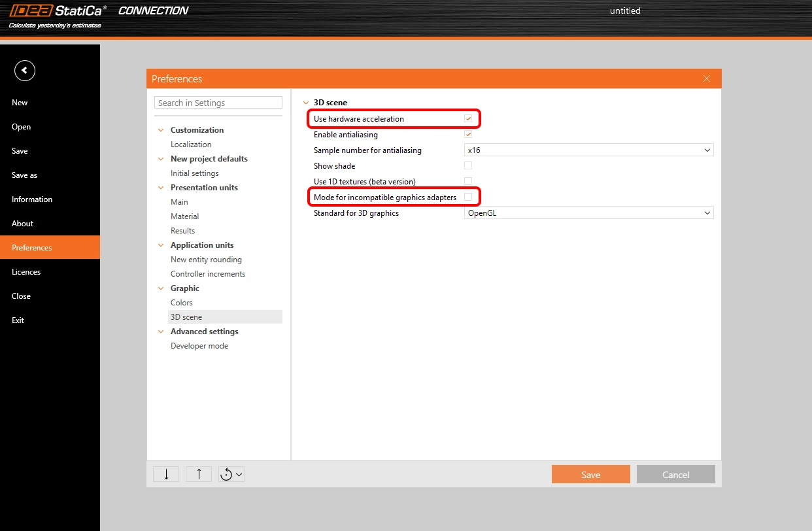This screenshot has width=812, height=531.
Task: Enable Use 1D textures (beta version) checkbox
Action: [468, 182]
